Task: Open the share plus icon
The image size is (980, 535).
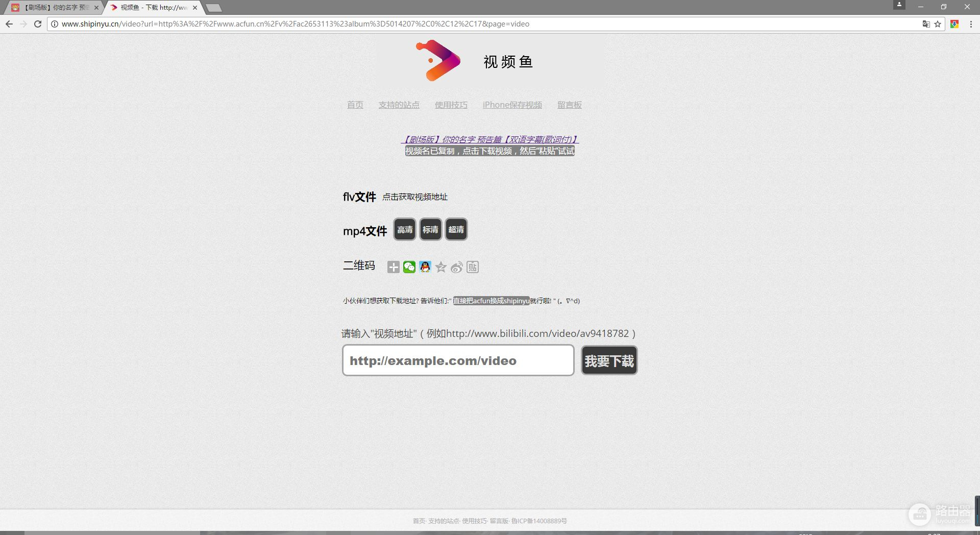Action: [x=393, y=267]
